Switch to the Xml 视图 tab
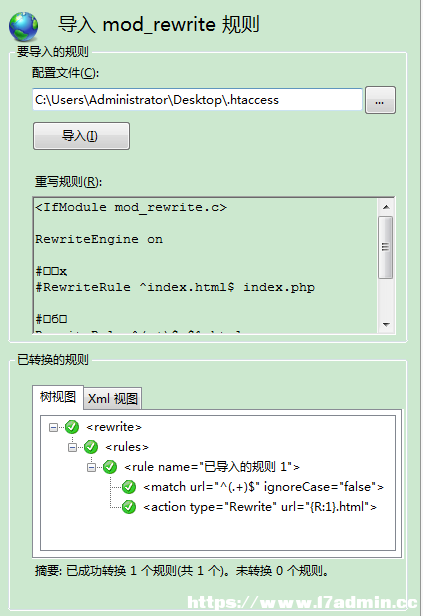Viewport: 423px width, 616px height. pos(113,398)
